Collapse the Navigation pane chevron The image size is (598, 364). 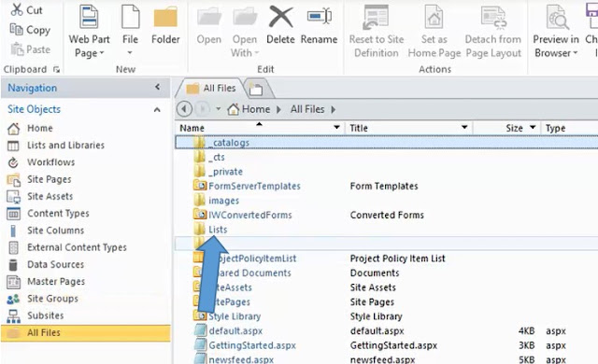[x=158, y=87]
